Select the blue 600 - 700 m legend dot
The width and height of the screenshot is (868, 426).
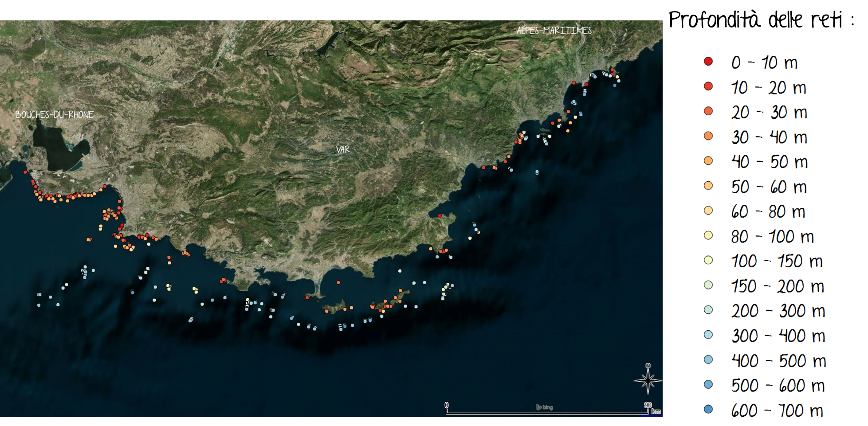pos(708,409)
